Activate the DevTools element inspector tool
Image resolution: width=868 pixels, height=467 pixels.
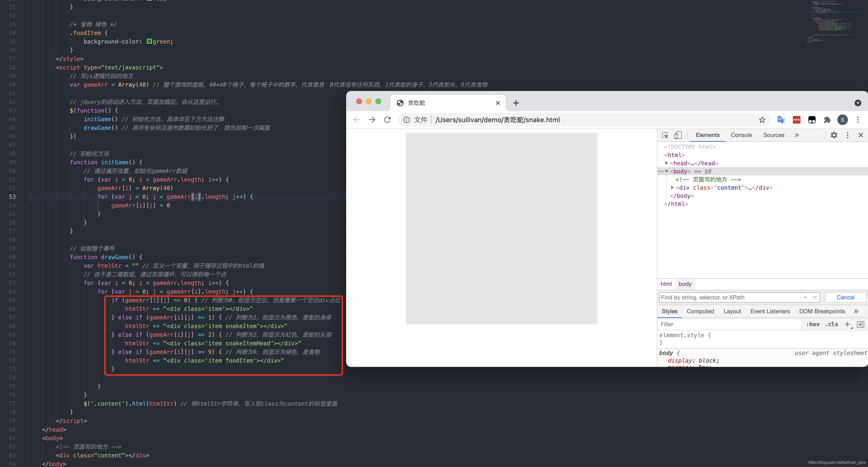coord(665,135)
